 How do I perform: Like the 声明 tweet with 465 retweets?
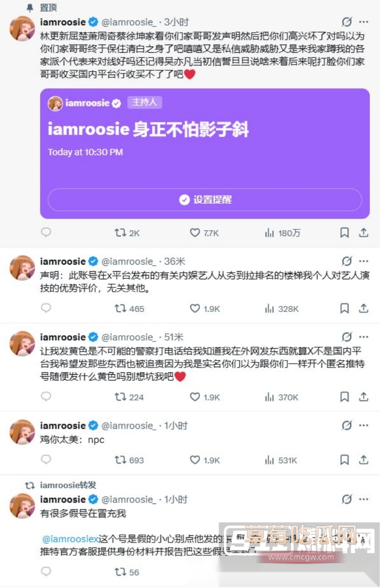tap(205, 309)
